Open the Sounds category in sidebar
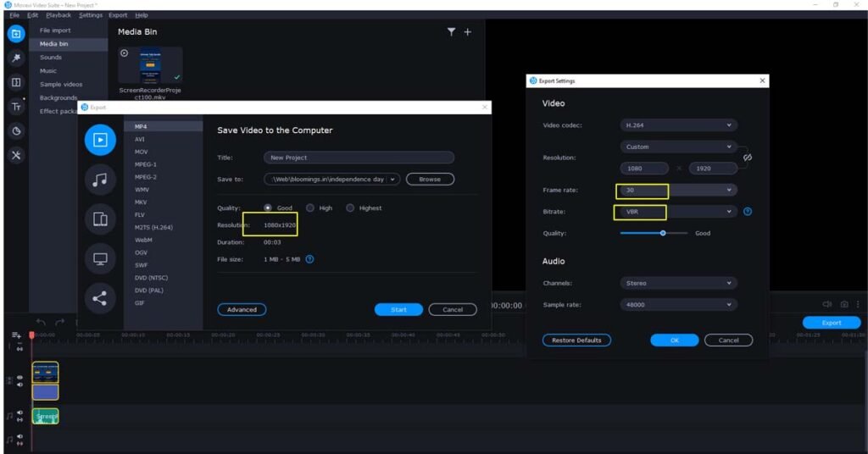The height and width of the screenshot is (454, 868). 51,58
